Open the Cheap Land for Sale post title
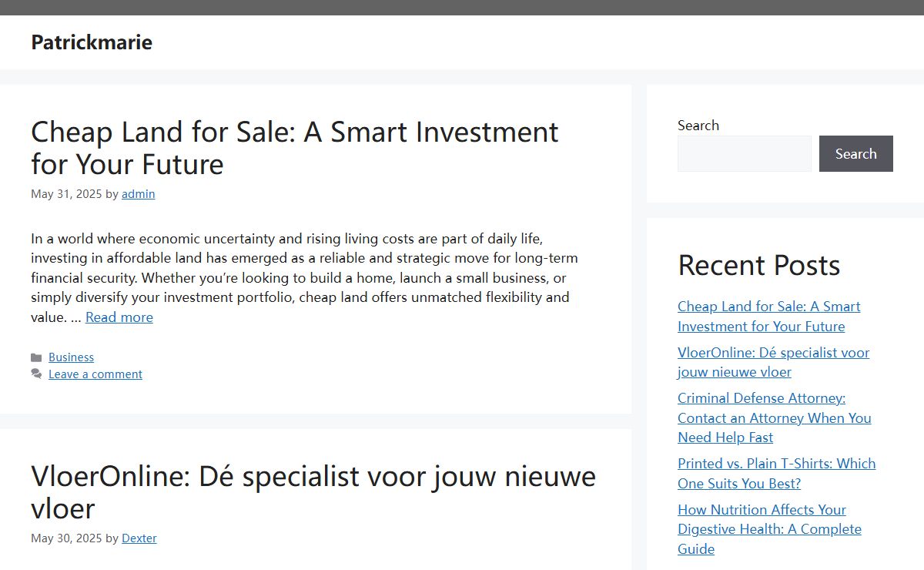The image size is (924, 570). (295, 148)
